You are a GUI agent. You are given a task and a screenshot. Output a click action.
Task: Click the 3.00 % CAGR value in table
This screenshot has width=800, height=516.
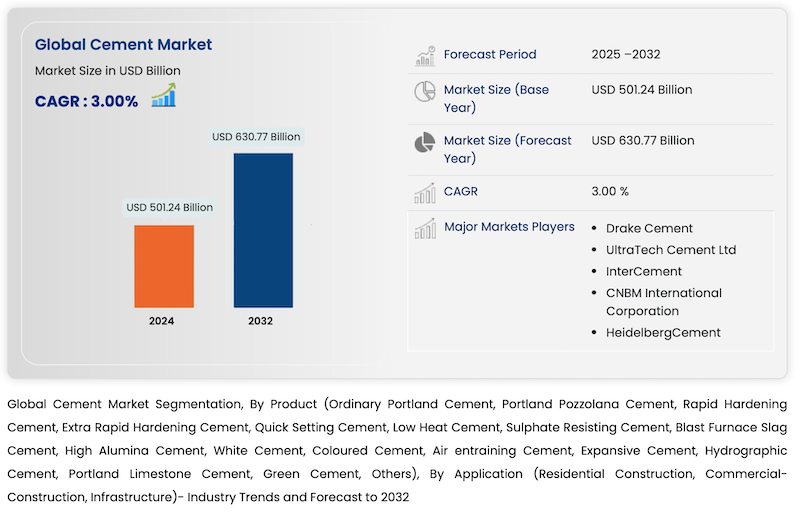point(610,191)
